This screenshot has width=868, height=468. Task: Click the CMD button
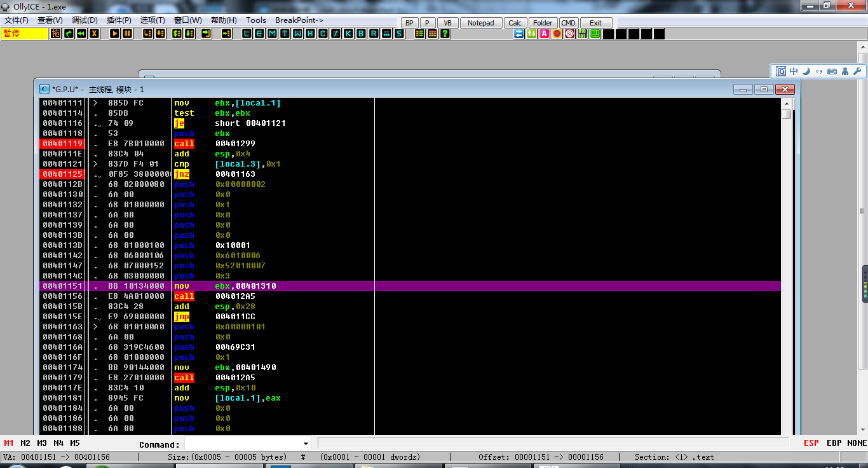[x=568, y=23]
